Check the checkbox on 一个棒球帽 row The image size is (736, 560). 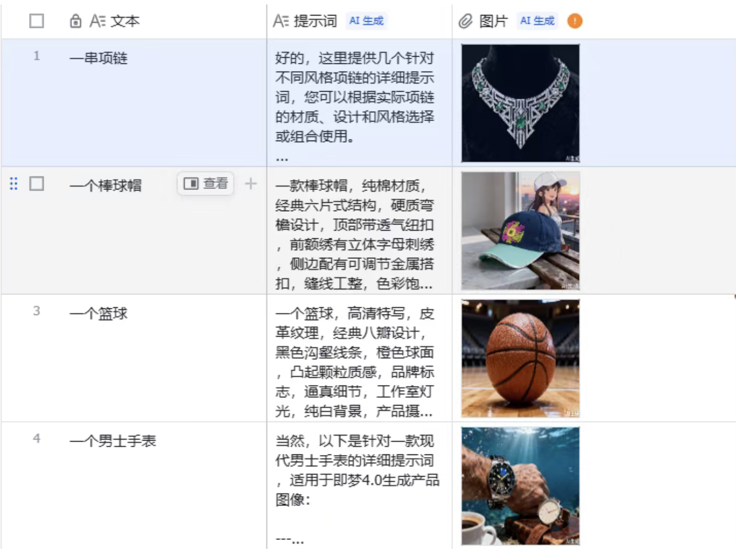pyautogui.click(x=37, y=183)
